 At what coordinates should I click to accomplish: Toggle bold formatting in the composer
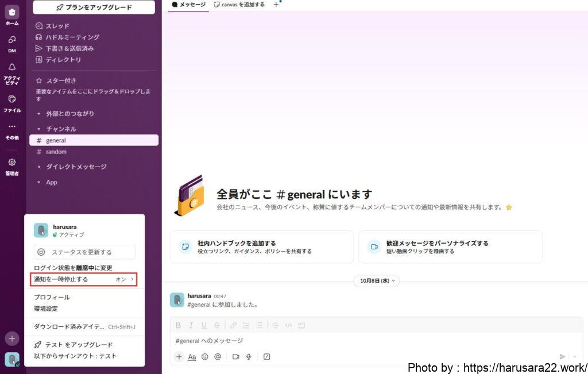pyautogui.click(x=178, y=325)
